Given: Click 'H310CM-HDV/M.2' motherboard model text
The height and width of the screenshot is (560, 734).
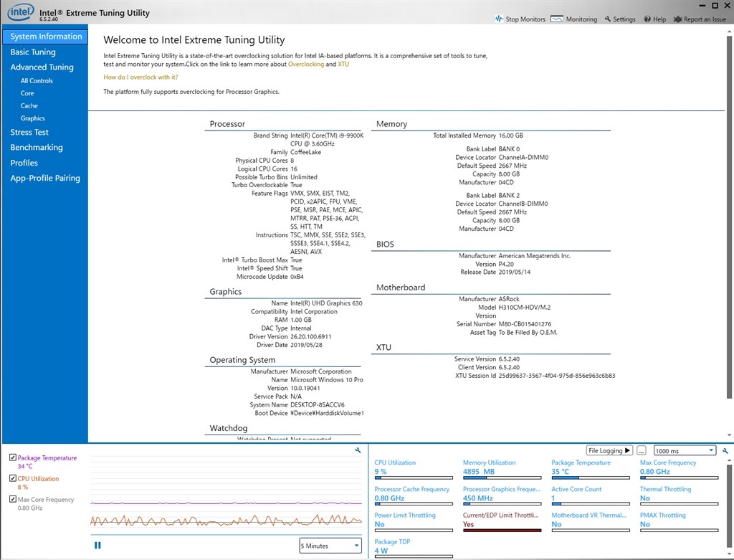Looking at the screenshot, I should point(524,307).
